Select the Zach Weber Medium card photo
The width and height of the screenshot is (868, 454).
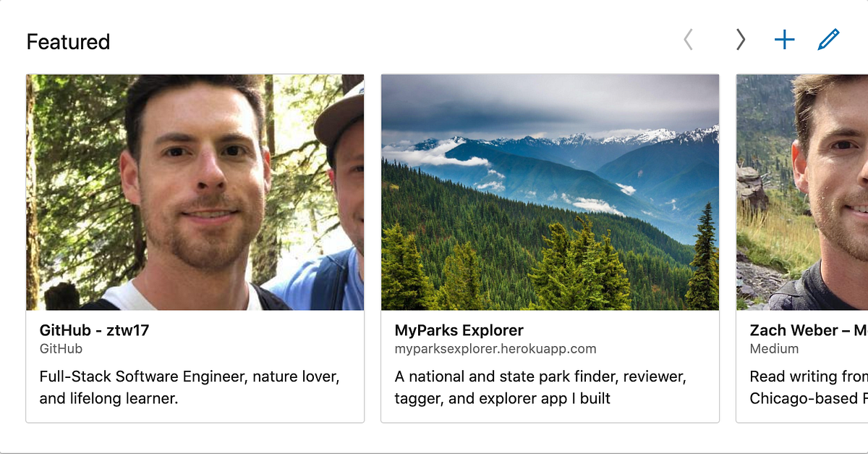tap(801, 192)
